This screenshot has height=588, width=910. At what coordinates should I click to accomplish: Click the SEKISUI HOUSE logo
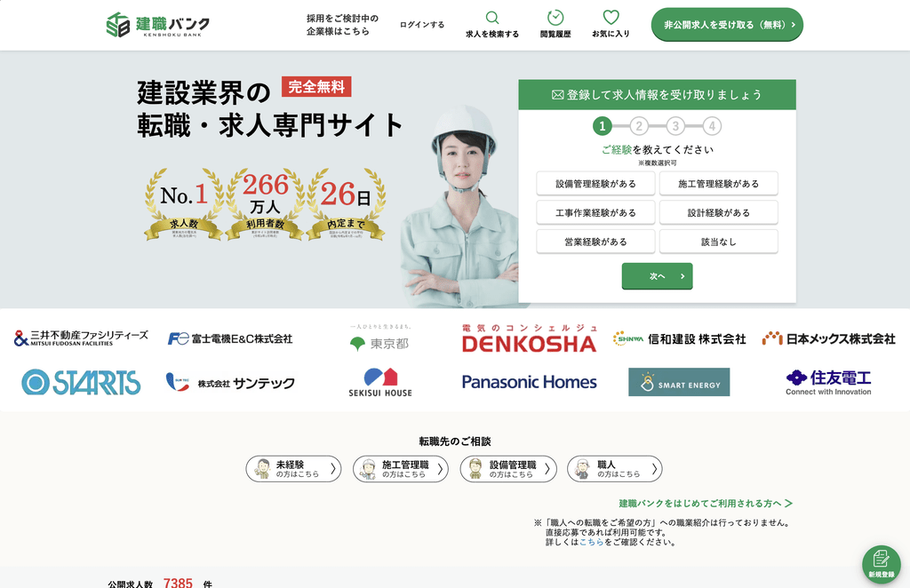(x=380, y=382)
